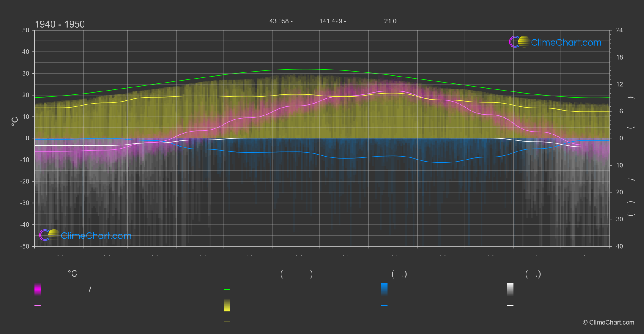Click the 18 tick on right axis
The image size is (644, 334).
(619, 57)
